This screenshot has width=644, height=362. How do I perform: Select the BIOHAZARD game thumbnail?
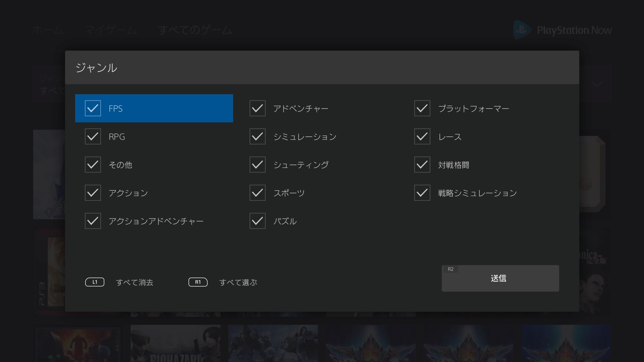pos(175,344)
